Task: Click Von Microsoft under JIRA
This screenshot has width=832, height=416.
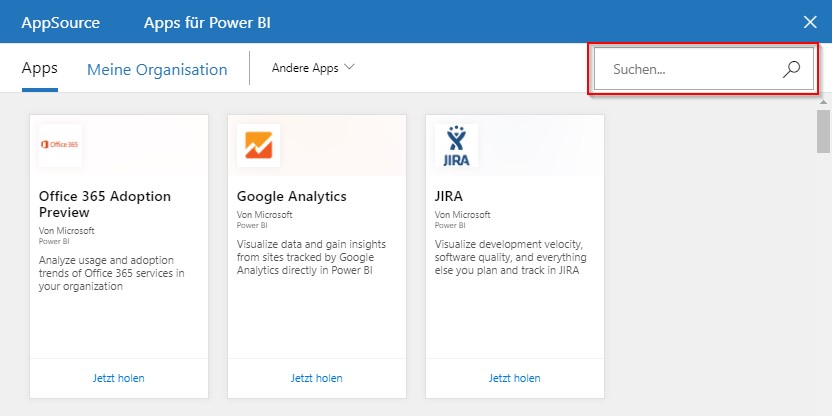Action: [x=462, y=215]
